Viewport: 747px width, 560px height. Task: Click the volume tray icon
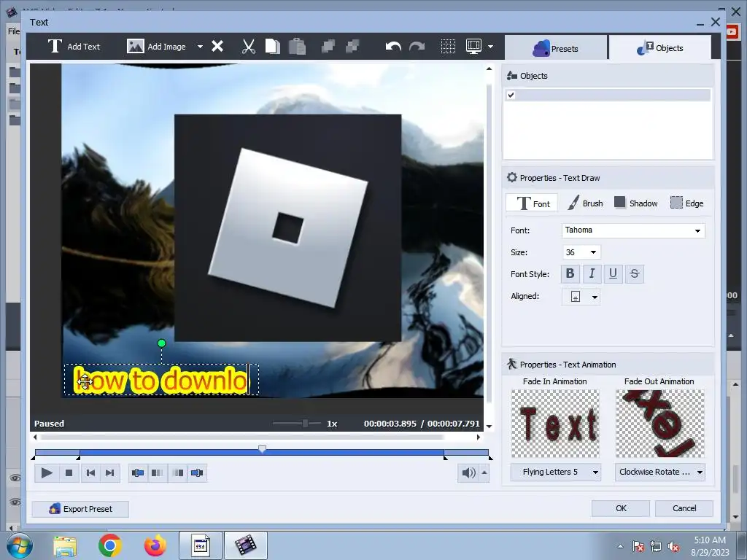[673, 547]
